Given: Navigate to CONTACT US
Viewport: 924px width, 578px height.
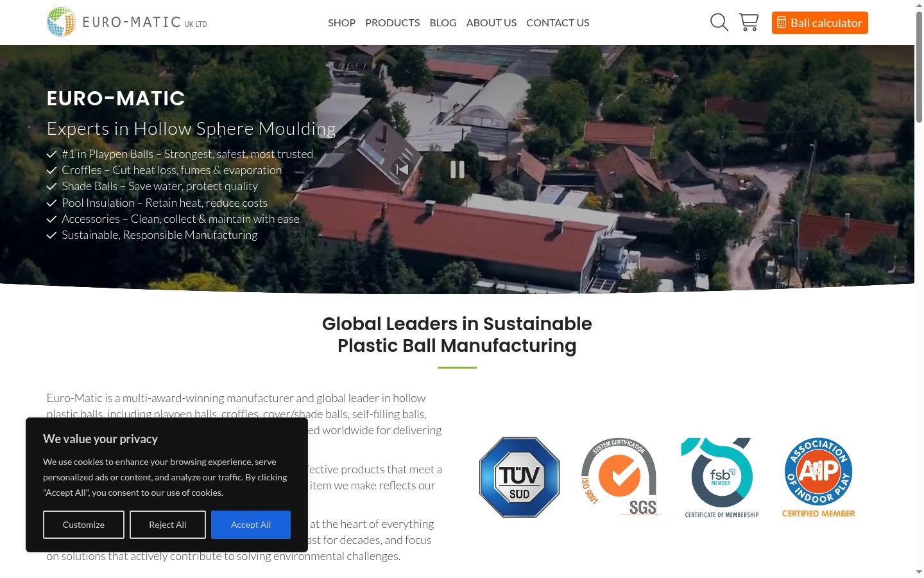Looking at the screenshot, I should click(558, 22).
